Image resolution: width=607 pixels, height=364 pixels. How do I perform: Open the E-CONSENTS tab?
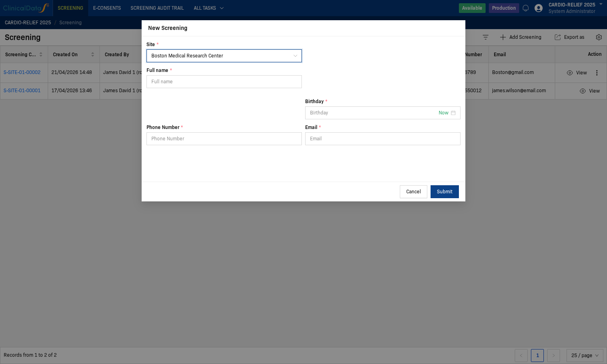[x=107, y=8]
